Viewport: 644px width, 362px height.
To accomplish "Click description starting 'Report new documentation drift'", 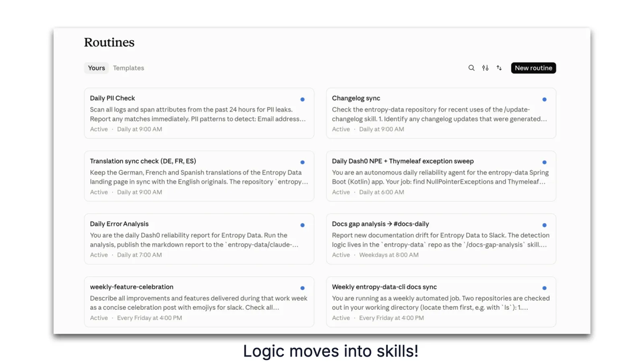I will [440, 240].
